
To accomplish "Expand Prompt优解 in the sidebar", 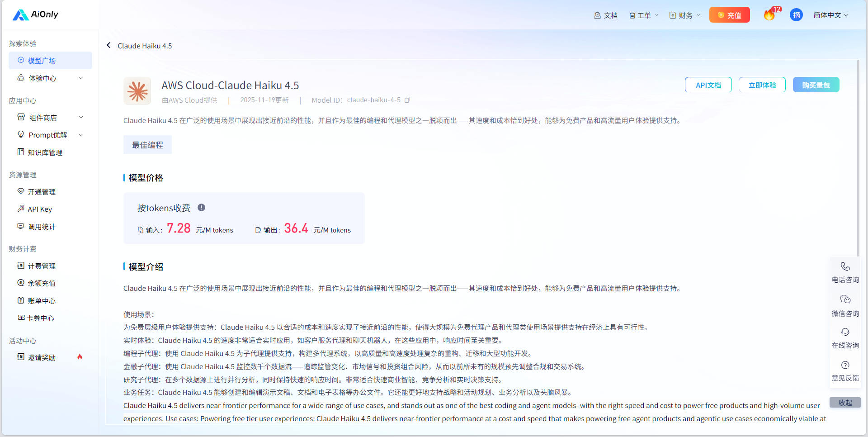I will click(x=50, y=135).
